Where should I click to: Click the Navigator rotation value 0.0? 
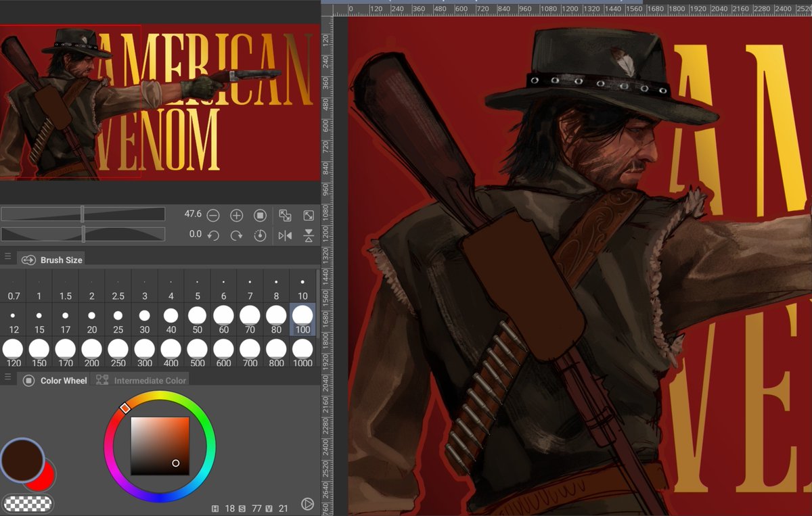point(195,234)
